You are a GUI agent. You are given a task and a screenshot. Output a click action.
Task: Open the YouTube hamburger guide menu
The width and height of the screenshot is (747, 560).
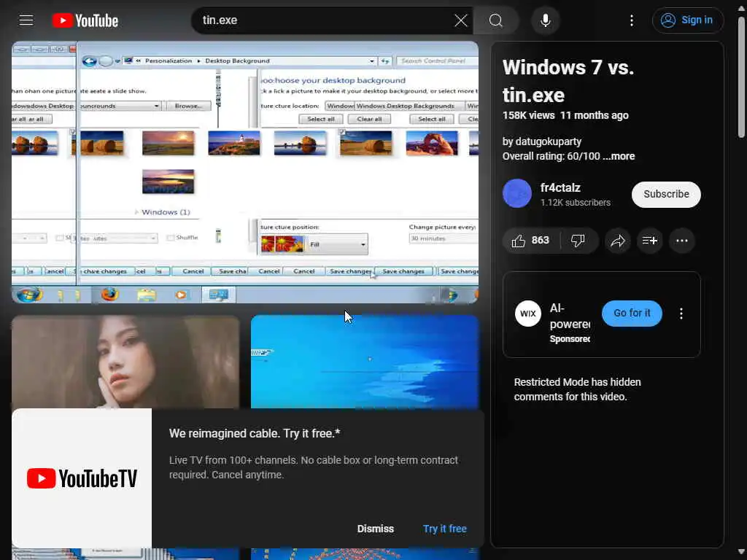point(26,20)
